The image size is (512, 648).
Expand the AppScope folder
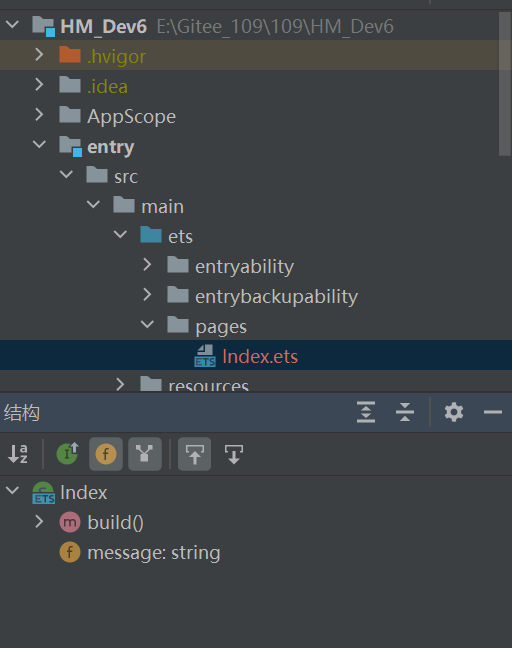click(39, 115)
